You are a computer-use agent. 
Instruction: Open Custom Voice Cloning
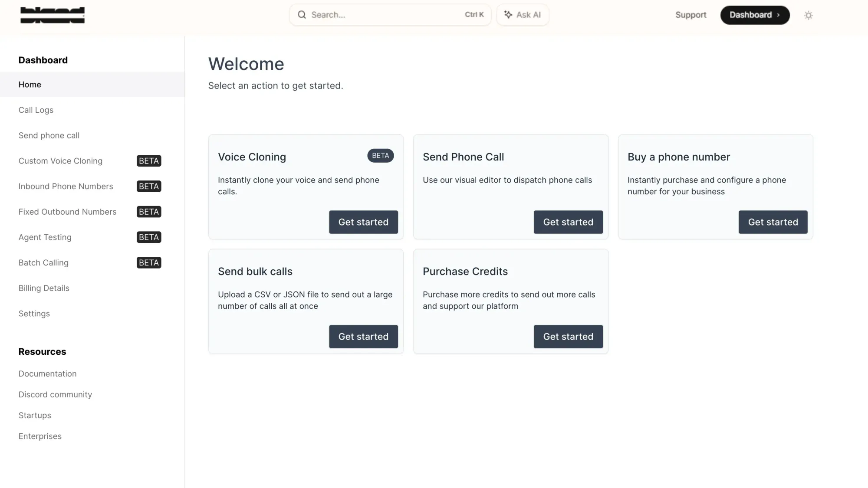(x=60, y=160)
